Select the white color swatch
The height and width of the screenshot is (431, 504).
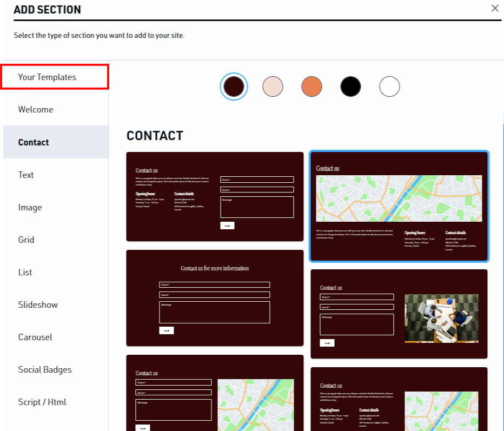click(389, 87)
